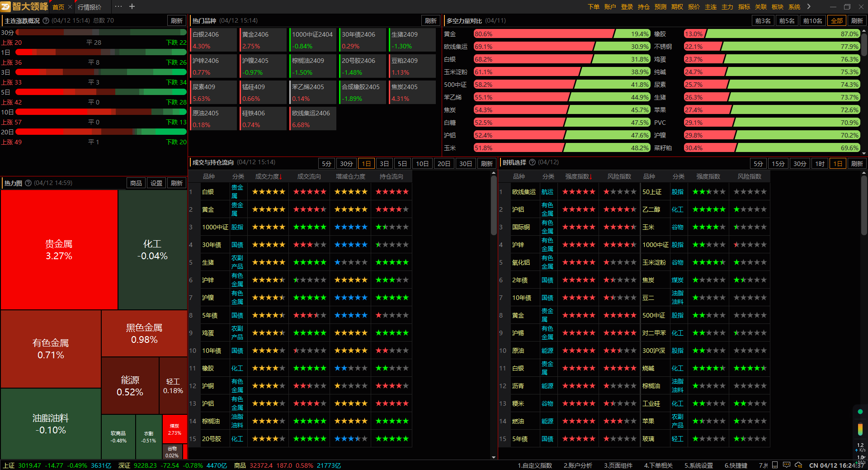Select the 化工 -0.04% heat map block
The height and width of the screenshot is (470, 868).
[153, 250]
